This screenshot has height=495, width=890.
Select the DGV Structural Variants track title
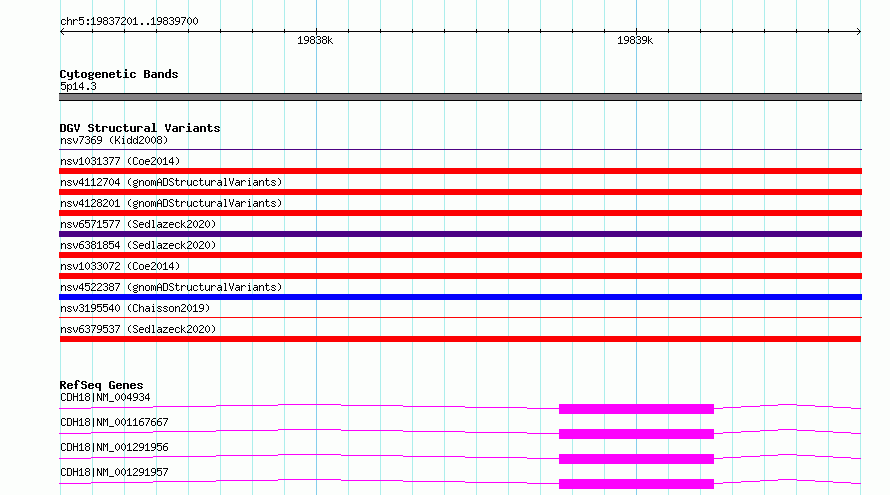click(140, 128)
